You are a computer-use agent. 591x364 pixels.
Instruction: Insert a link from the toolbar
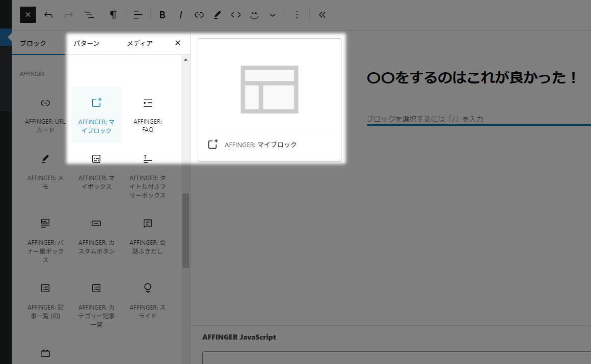(199, 15)
